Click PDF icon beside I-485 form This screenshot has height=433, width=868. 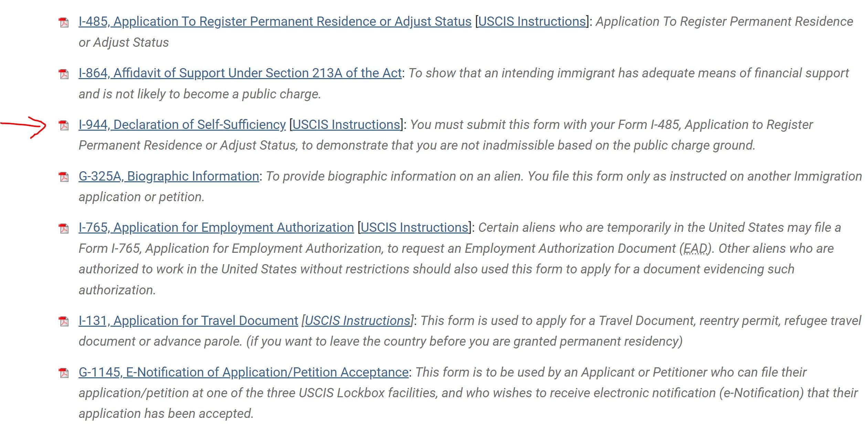point(64,22)
